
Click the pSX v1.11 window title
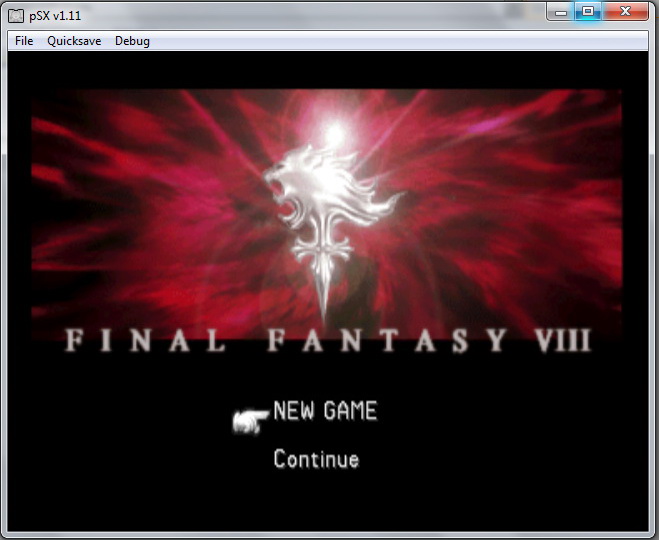(x=55, y=16)
